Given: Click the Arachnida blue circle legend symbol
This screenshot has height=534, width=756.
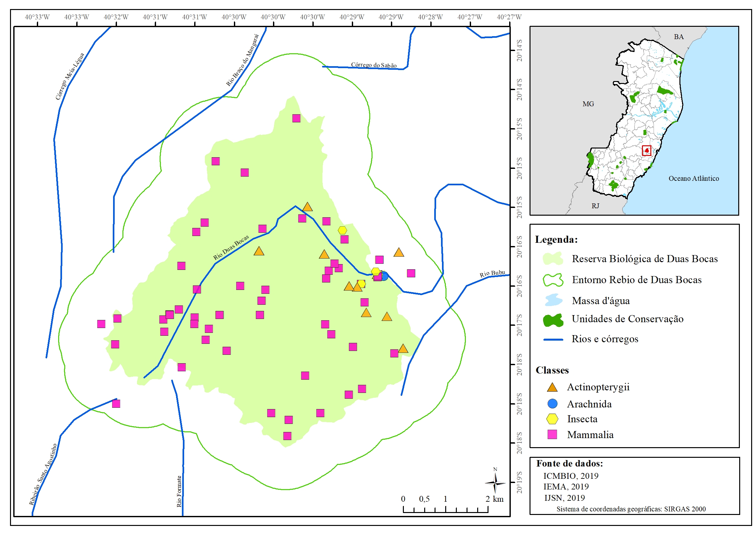Looking at the screenshot, I should point(552,404).
